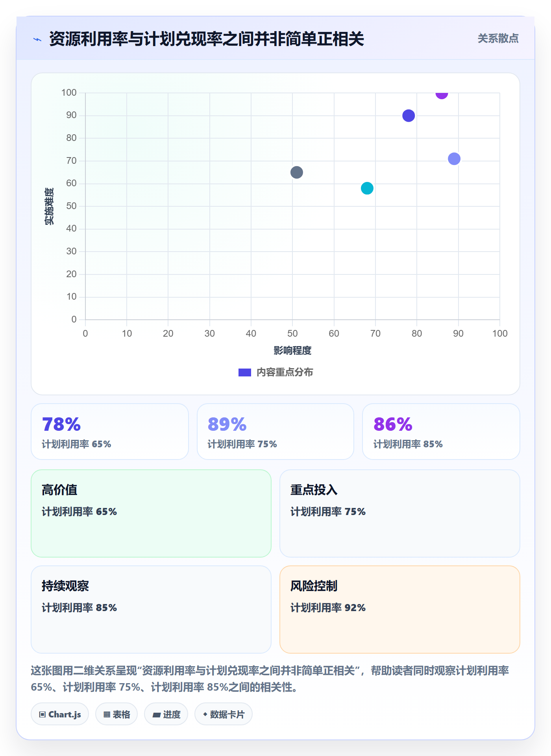
Task: Select the 关系散点 label in header
Action: (498, 39)
